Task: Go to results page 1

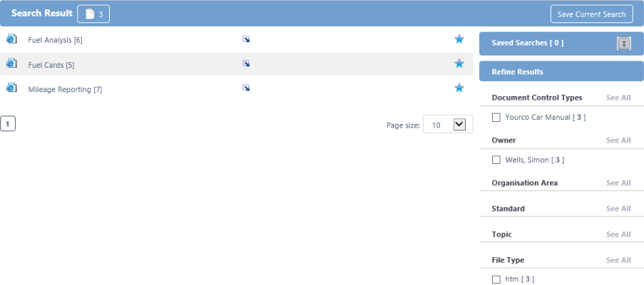Action: 8,123
